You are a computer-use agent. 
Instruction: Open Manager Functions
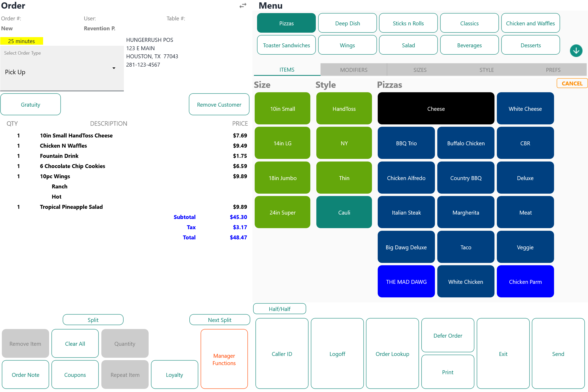click(224, 359)
